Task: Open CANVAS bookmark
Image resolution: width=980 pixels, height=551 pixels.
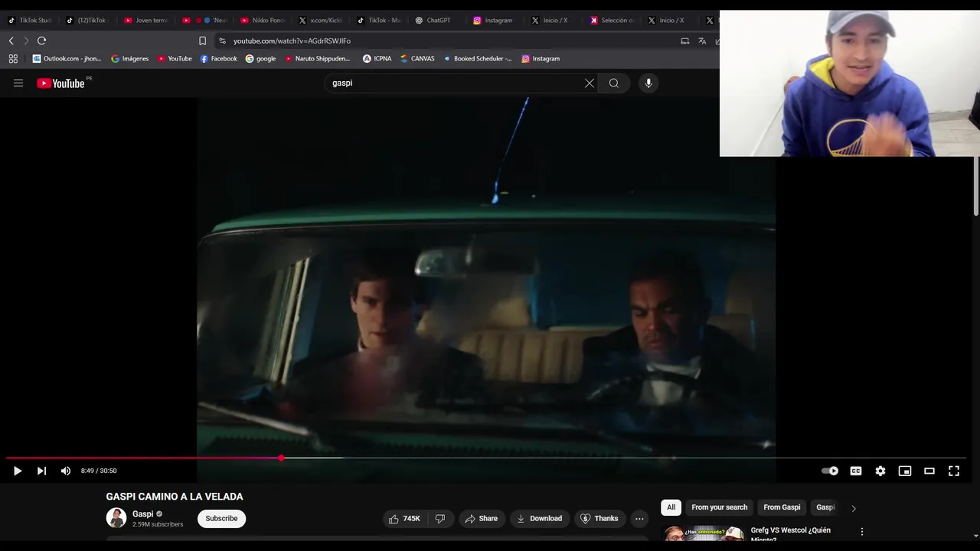Action: coord(417,58)
